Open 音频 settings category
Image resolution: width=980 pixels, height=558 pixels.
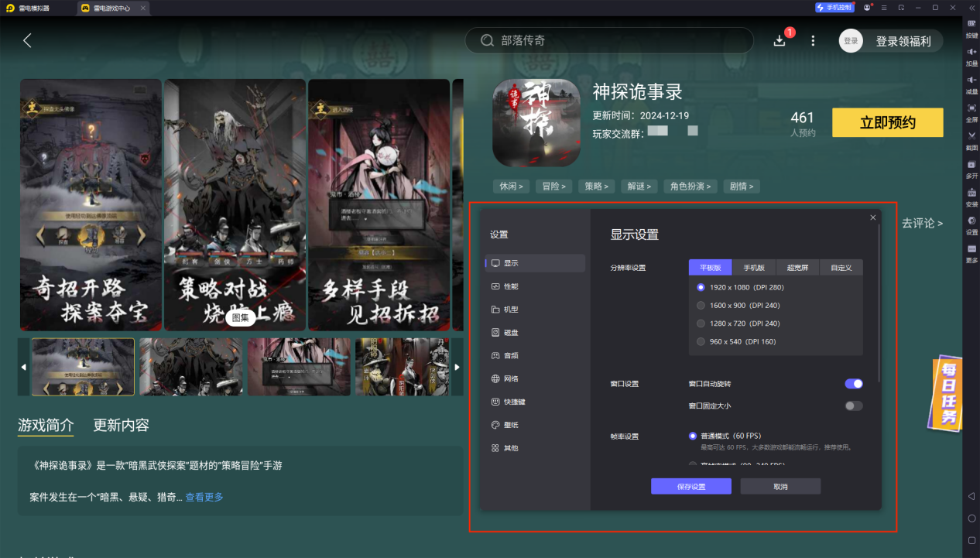[x=535, y=356]
